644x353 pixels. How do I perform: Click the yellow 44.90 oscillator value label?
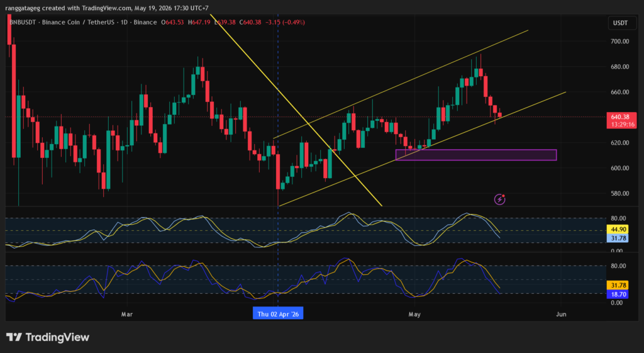pos(618,230)
